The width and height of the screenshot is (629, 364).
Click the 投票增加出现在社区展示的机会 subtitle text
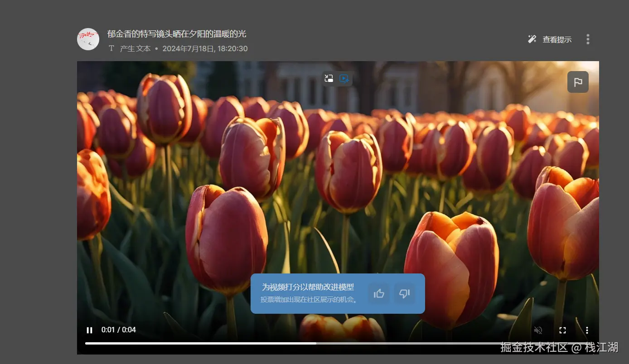tap(310, 300)
